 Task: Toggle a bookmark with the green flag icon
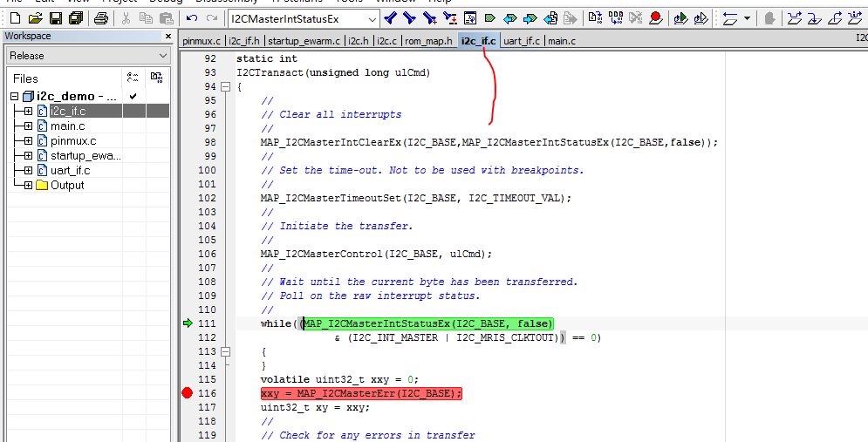click(490, 18)
